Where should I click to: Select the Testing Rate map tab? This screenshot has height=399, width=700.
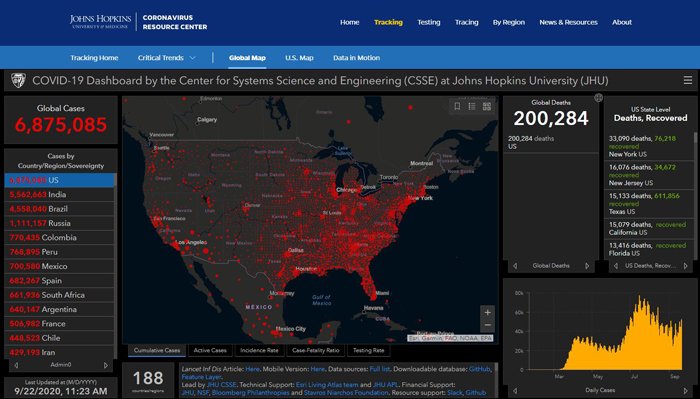click(368, 351)
